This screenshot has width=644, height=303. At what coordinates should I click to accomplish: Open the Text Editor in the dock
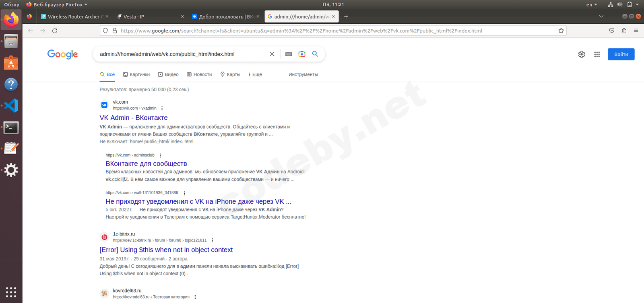point(11,149)
